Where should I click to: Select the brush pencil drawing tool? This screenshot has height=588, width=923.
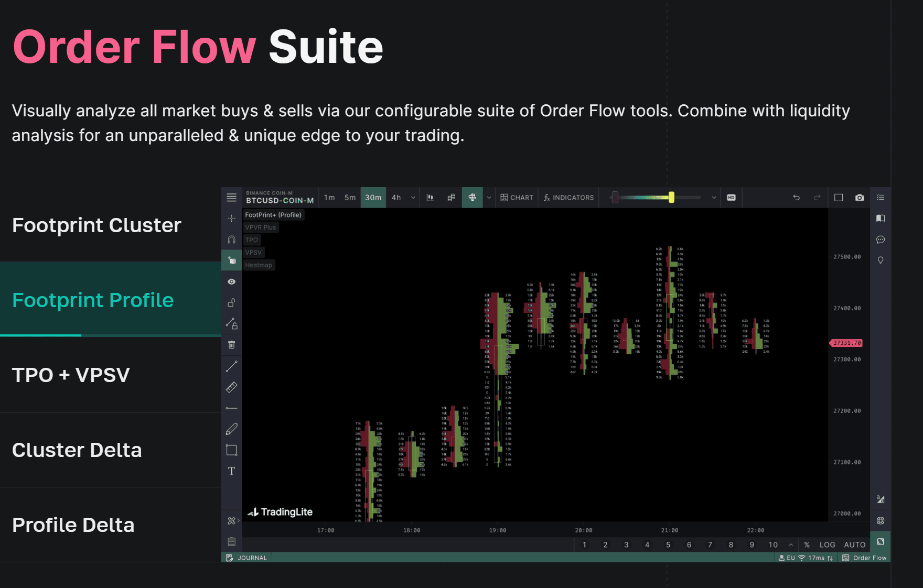click(x=231, y=429)
